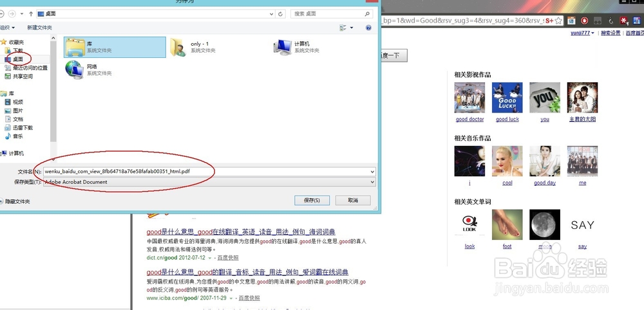
Task: Click the red circular extension icon
Action: click(585, 21)
